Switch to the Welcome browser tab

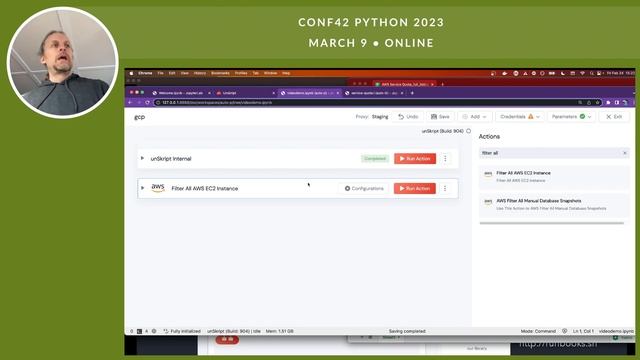click(180, 93)
